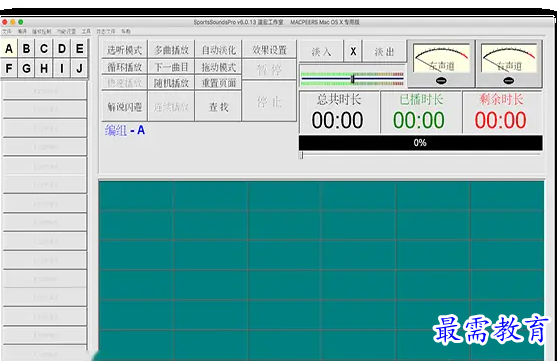The width and height of the screenshot is (557, 361).
Task: Toggle 自动淡化 auto fade
Action: pos(218,50)
